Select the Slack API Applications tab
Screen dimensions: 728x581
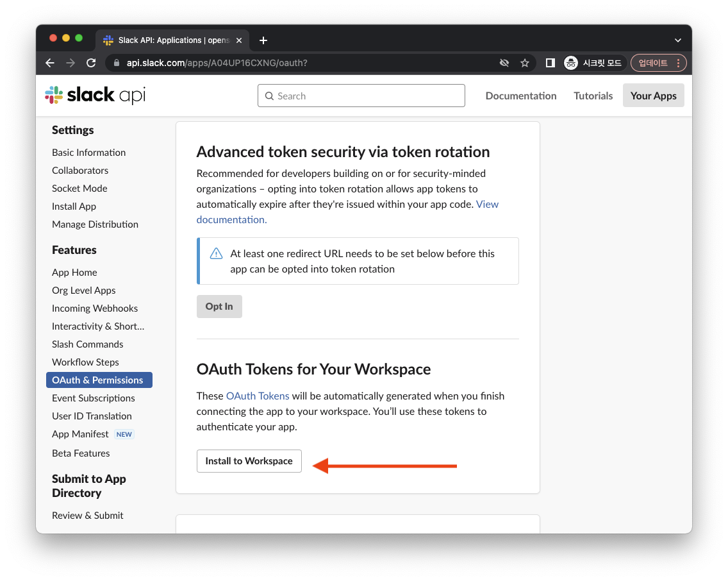[173, 40]
